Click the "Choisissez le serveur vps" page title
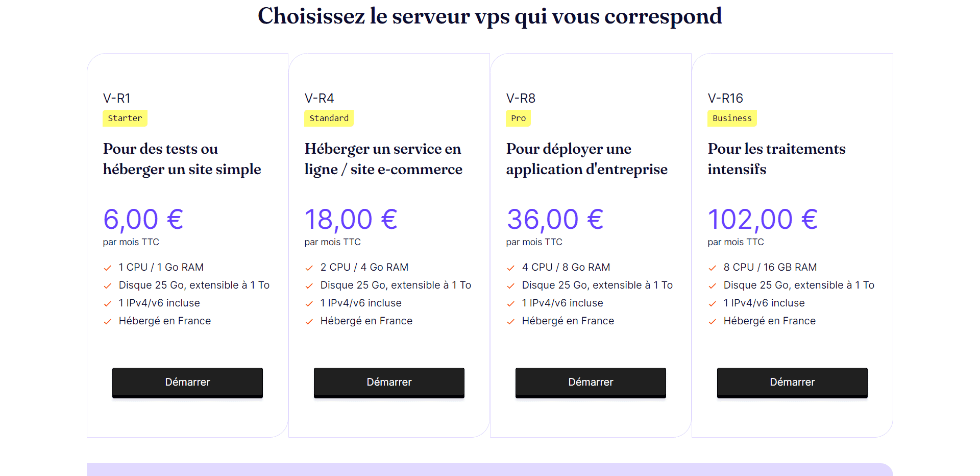Image resolution: width=980 pixels, height=476 pixels. tap(489, 16)
